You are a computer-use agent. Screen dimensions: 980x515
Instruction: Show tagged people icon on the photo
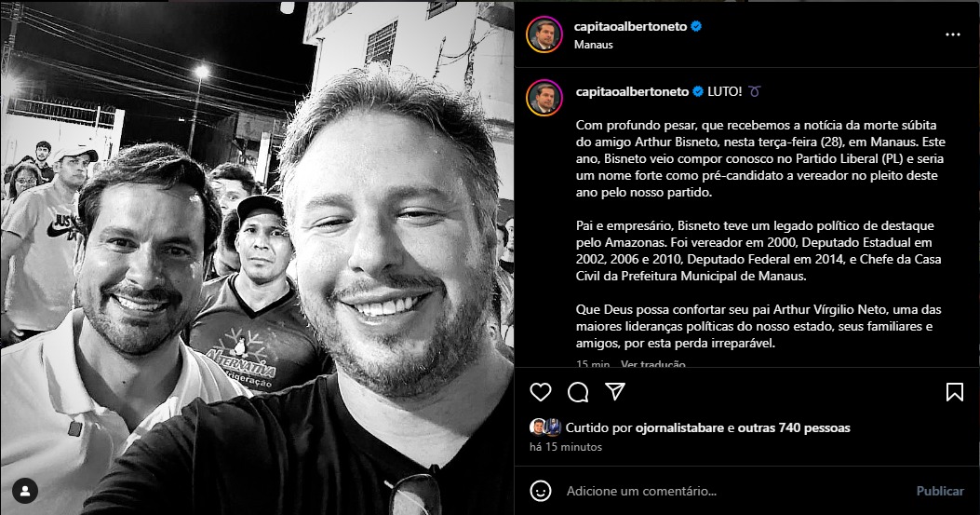[26, 491]
